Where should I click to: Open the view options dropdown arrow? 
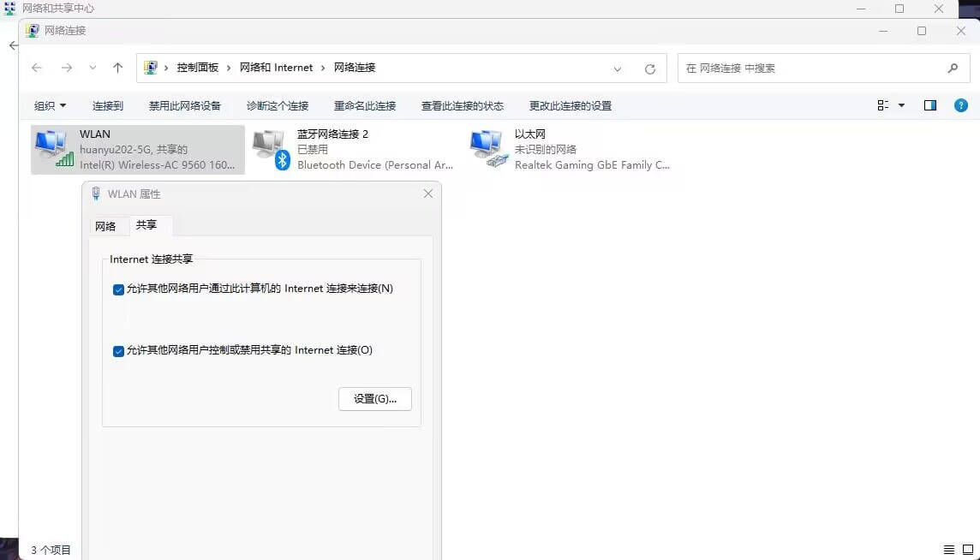tap(901, 105)
